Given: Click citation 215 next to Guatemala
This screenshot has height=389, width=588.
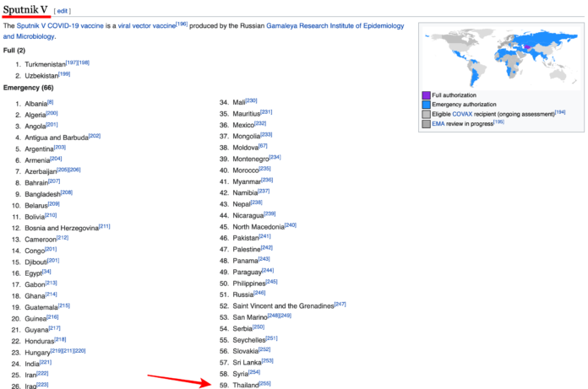Looking at the screenshot, I should coord(63,305).
